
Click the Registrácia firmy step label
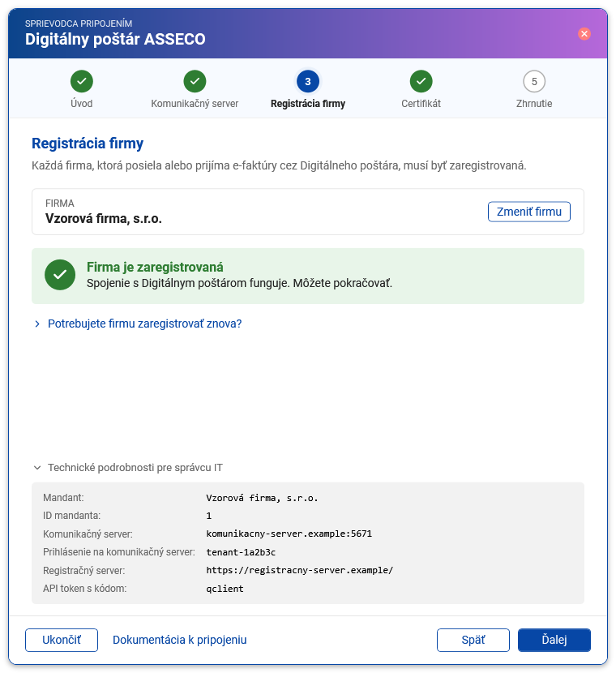pyautogui.click(x=307, y=104)
